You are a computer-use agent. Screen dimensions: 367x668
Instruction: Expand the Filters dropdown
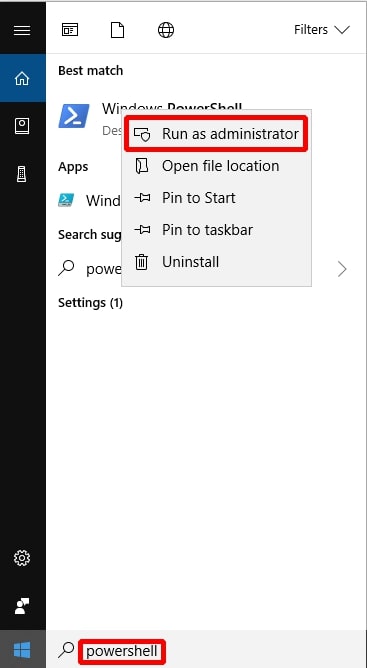tap(322, 30)
